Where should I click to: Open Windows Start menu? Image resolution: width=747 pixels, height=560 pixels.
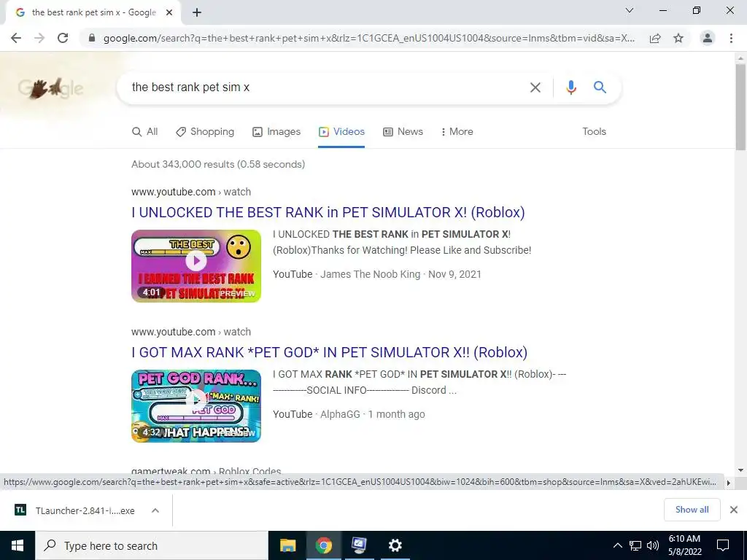[18, 545]
